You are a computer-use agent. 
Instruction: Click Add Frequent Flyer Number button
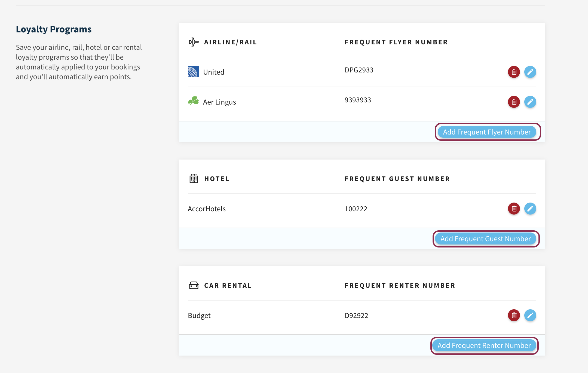click(487, 132)
